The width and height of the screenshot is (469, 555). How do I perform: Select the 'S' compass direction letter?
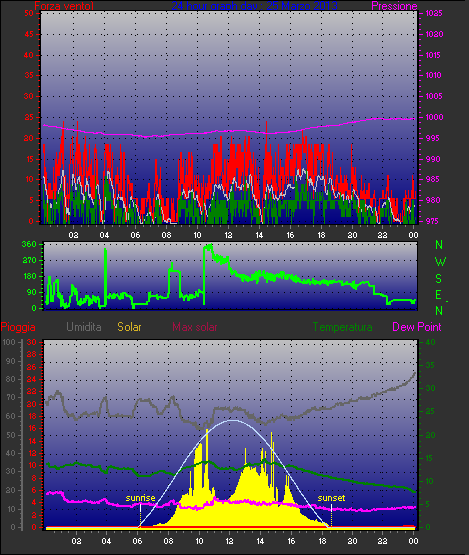click(439, 279)
